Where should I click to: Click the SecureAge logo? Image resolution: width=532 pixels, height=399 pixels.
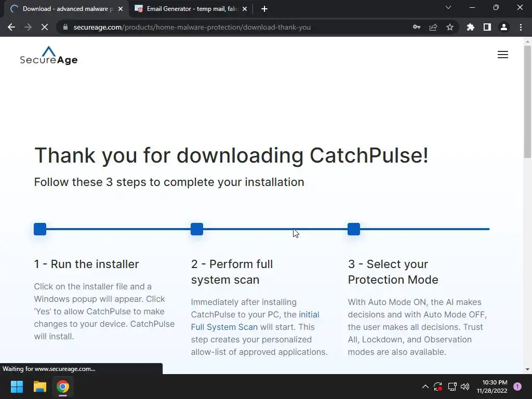coord(49,55)
